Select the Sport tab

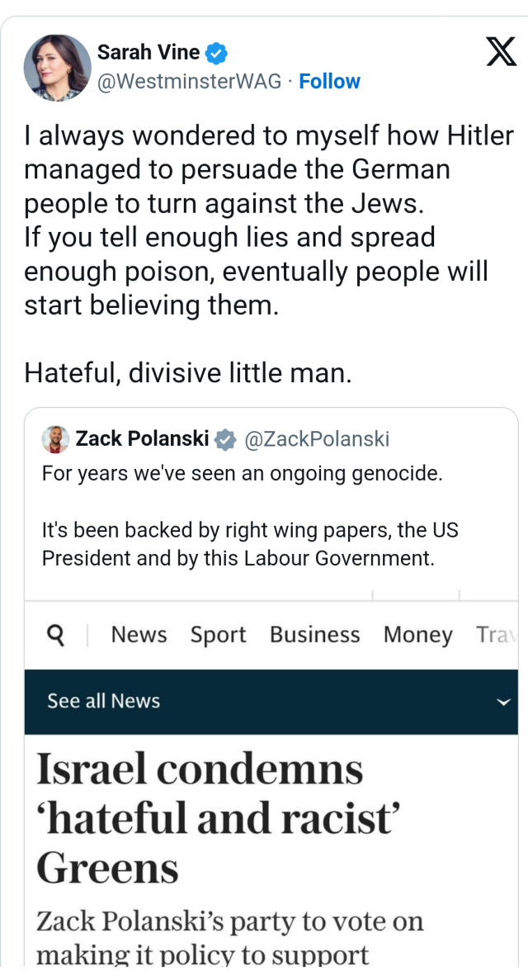click(217, 635)
